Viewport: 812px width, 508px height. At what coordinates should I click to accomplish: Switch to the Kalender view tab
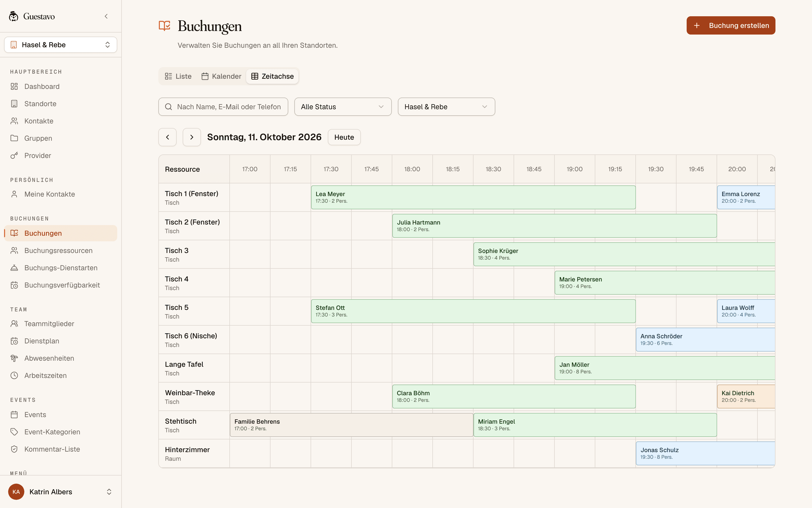click(222, 76)
